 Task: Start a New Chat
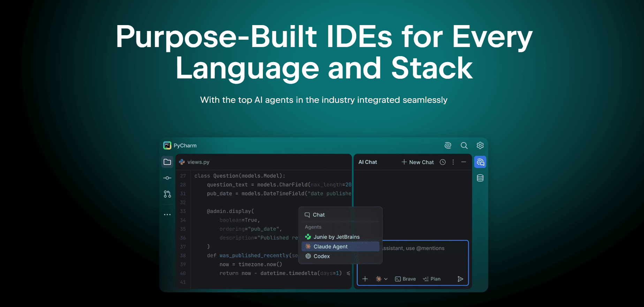418,162
